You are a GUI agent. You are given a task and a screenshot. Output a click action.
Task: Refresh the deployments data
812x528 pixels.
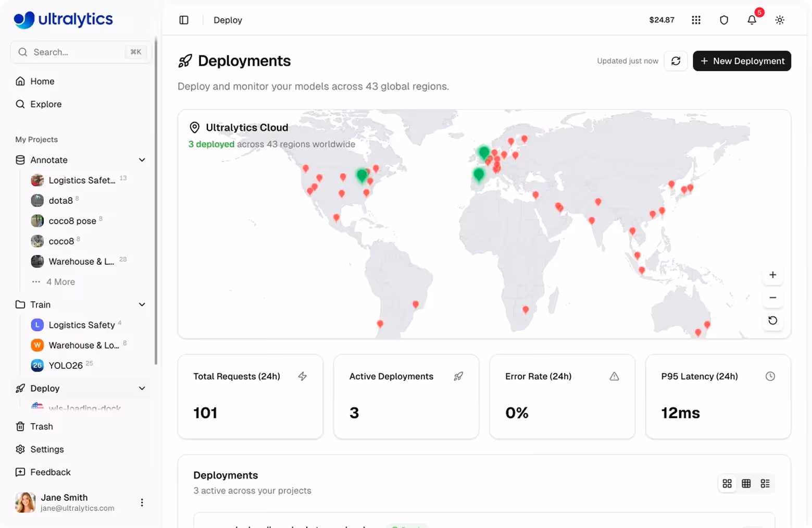[x=676, y=61]
